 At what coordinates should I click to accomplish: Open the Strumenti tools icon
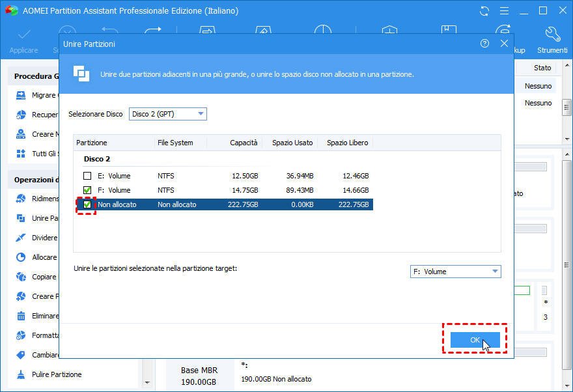[552, 35]
